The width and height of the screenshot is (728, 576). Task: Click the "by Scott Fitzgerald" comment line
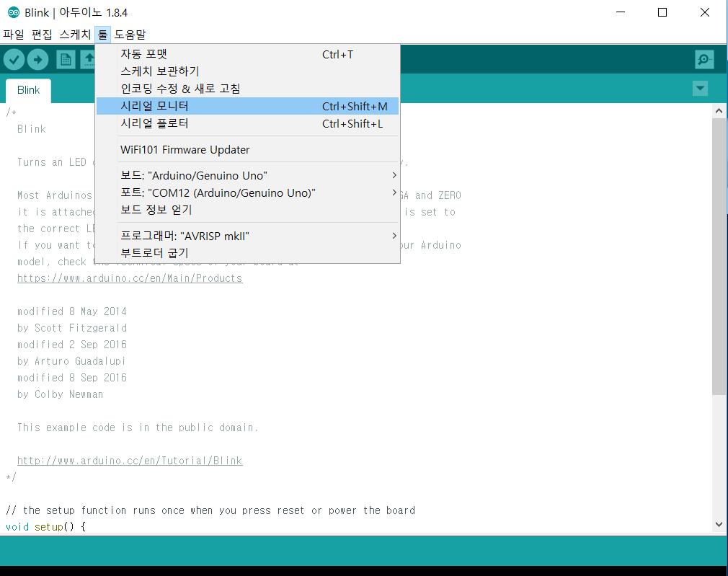tap(72, 328)
